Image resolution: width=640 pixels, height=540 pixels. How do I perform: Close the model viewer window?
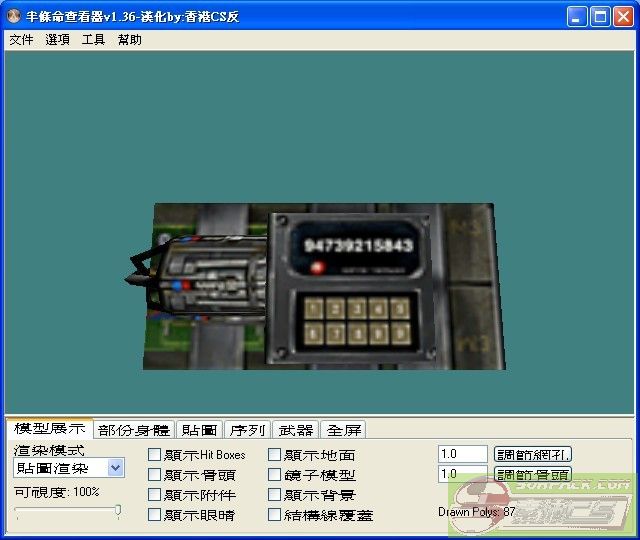coord(623,17)
